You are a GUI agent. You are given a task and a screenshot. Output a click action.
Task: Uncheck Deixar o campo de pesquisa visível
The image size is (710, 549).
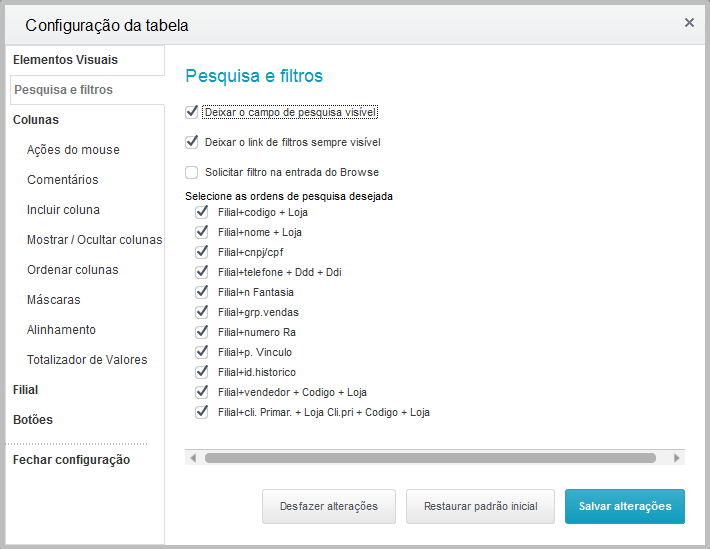[192, 112]
